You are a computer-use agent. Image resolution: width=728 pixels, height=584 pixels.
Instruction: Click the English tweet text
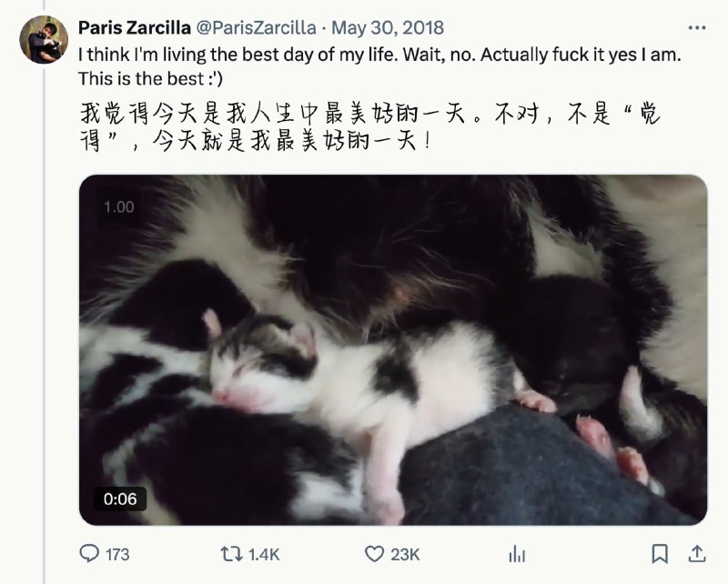pos(379,66)
